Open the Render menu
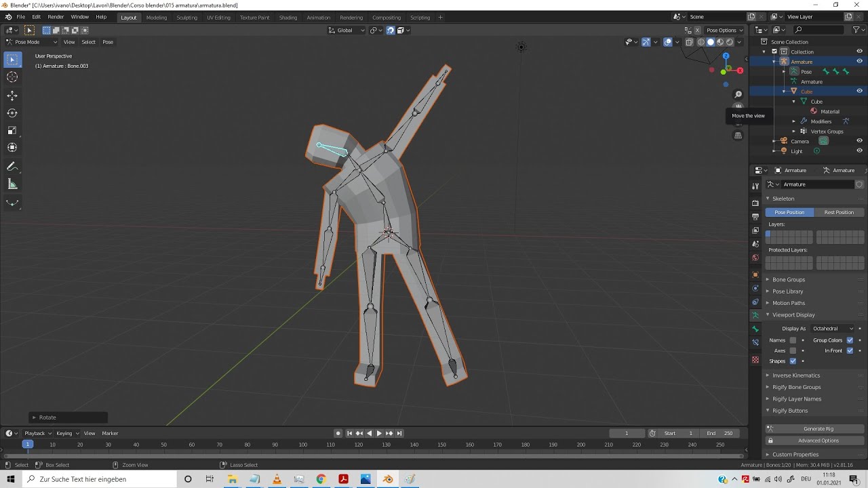Viewport: 868px width, 488px height. click(x=56, y=17)
